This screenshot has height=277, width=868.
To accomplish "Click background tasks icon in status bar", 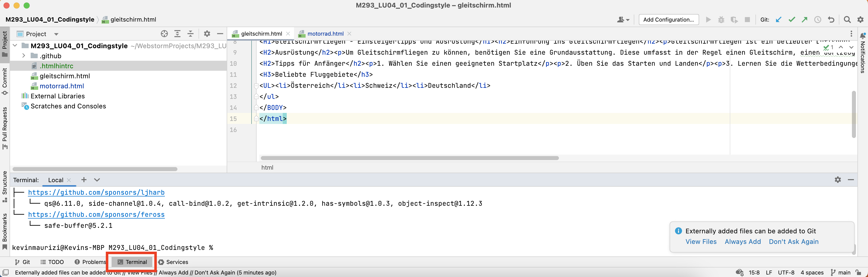I will coord(740,272).
